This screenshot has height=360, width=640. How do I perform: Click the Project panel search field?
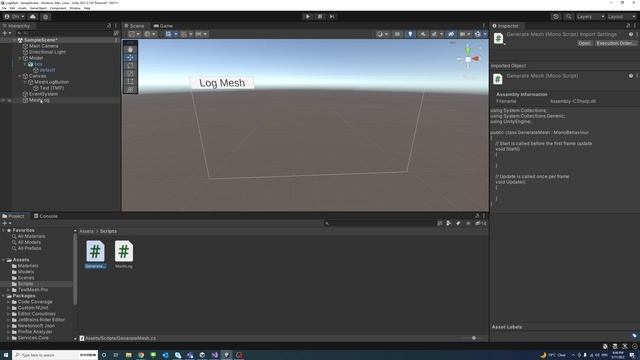click(379, 223)
